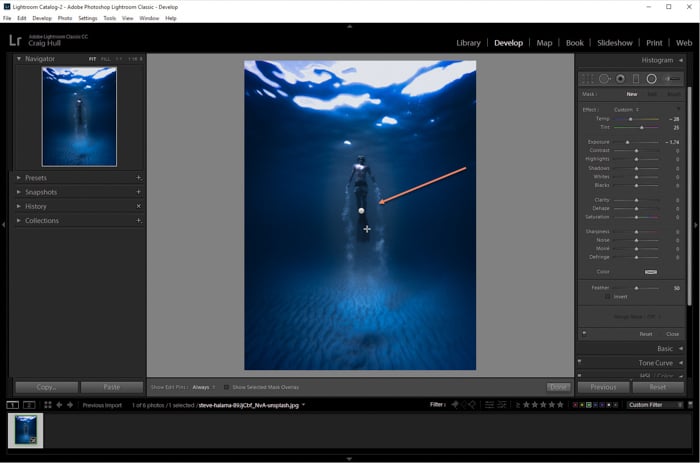Filter by first star rating
Image resolution: width=700 pixels, height=463 pixels.
click(x=526, y=405)
